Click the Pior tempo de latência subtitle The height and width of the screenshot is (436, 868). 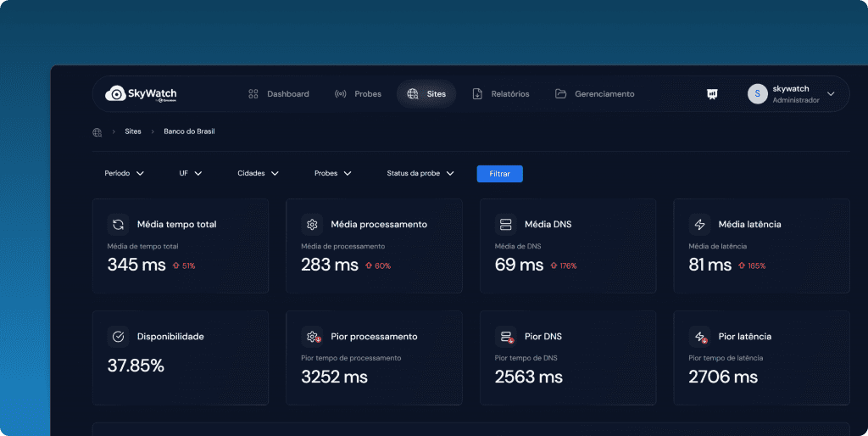coord(726,358)
